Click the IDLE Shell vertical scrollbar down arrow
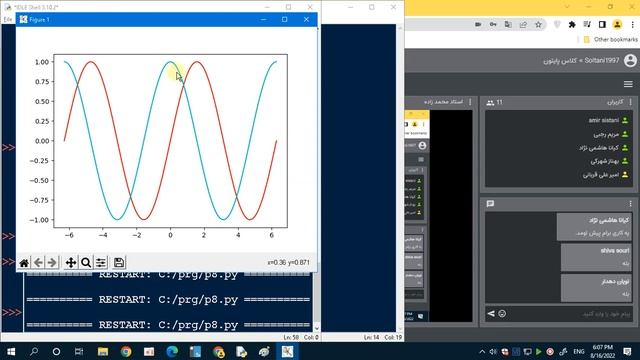Viewport: 640px width, 360px height. coord(317,328)
